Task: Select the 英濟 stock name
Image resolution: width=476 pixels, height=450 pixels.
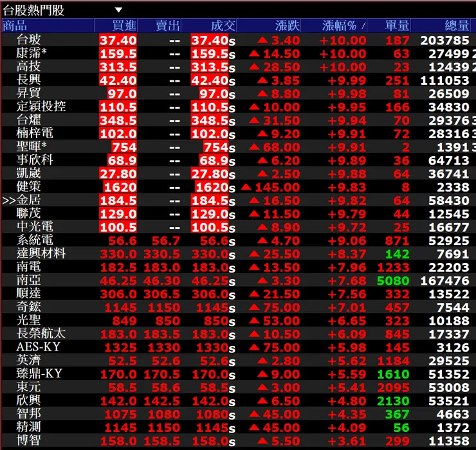Action: 28,360
